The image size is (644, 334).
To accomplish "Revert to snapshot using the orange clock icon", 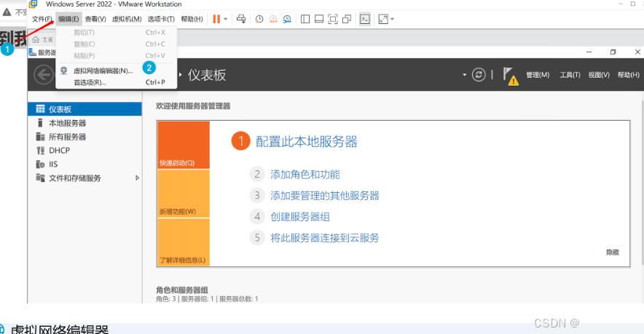I will pyautogui.click(x=273, y=19).
